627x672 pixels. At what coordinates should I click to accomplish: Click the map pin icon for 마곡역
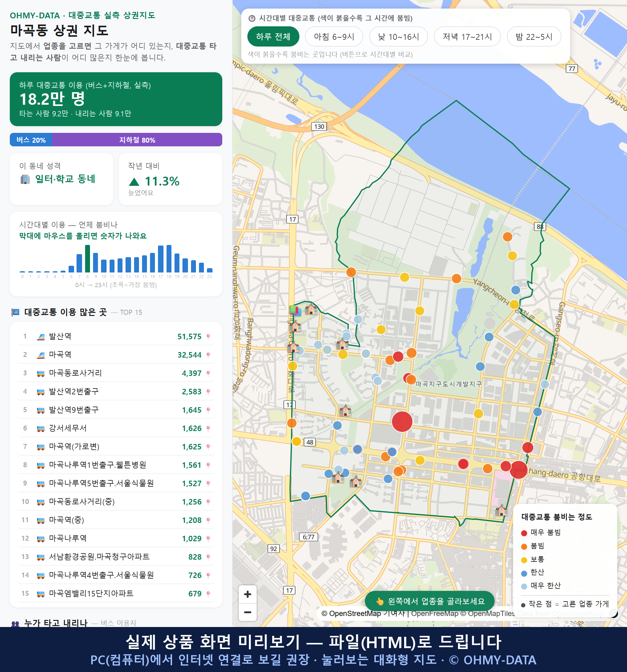(x=208, y=355)
